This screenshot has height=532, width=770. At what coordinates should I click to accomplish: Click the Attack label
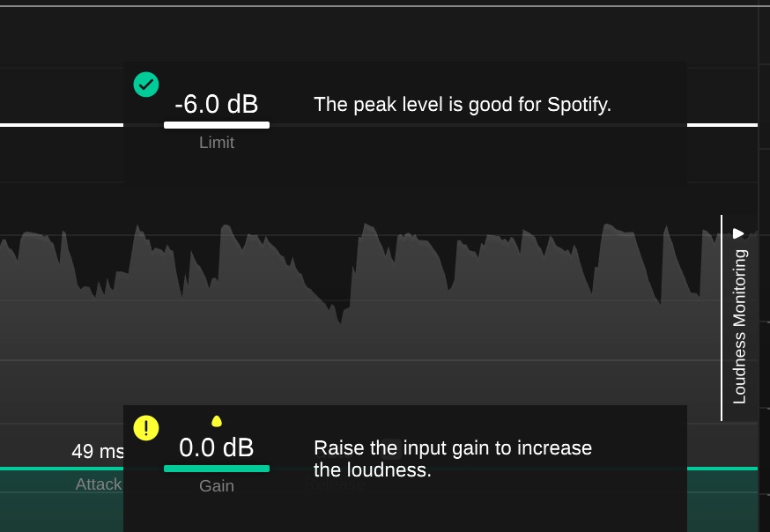click(99, 484)
